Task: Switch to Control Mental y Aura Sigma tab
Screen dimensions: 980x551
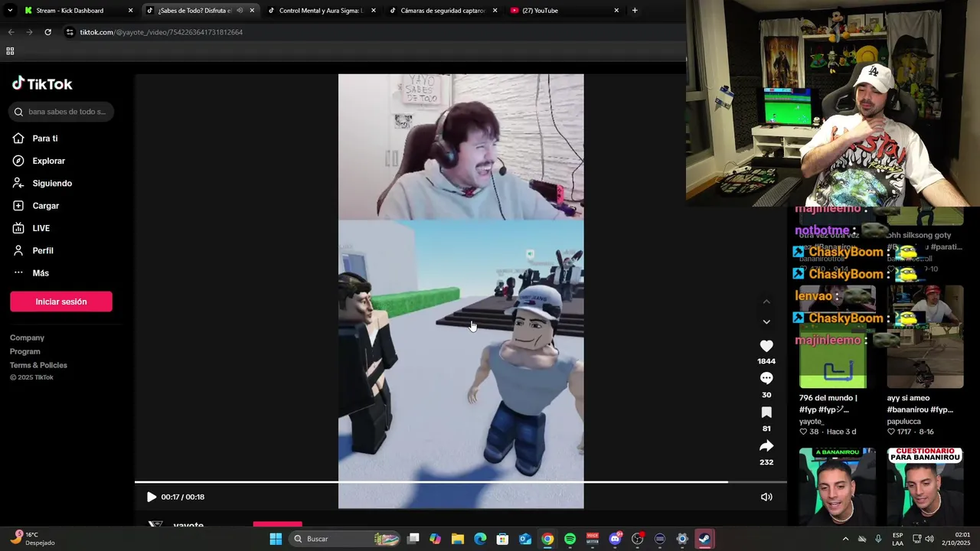Action: (321, 11)
